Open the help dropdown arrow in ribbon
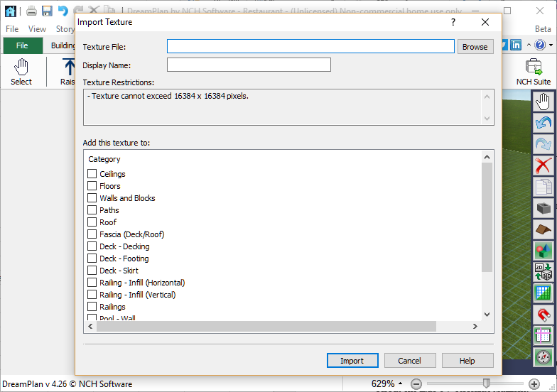Screen dimensions: 557x392 tap(551, 45)
